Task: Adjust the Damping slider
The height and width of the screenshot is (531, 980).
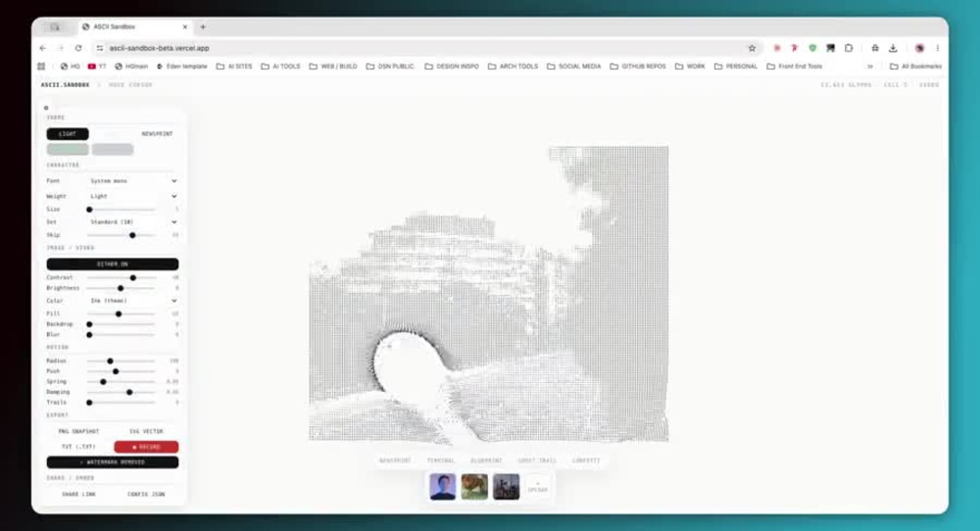Action: [x=121, y=392]
